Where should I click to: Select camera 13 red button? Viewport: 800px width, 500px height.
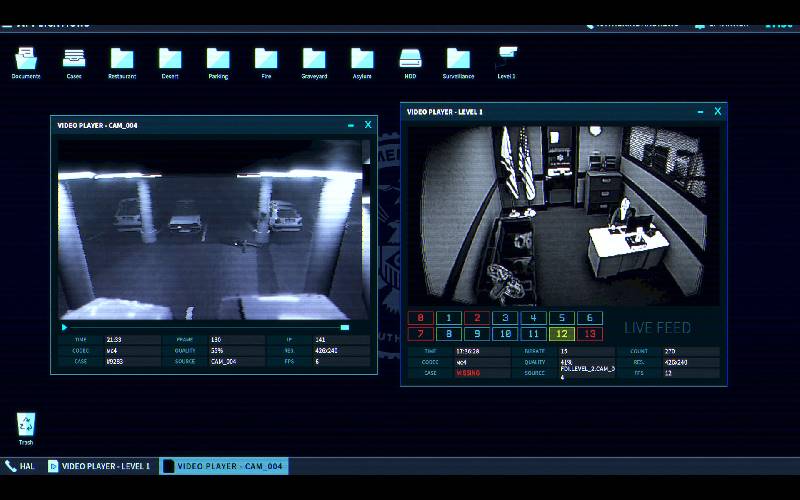click(x=590, y=333)
